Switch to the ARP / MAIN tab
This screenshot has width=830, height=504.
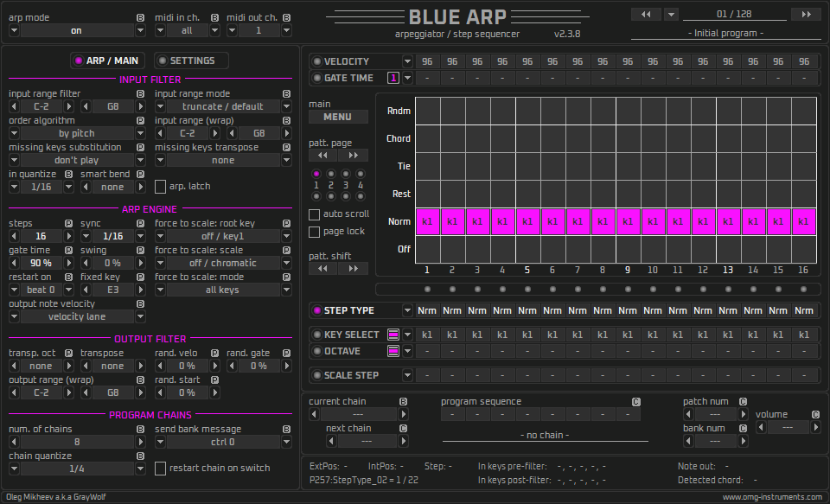click(x=106, y=61)
